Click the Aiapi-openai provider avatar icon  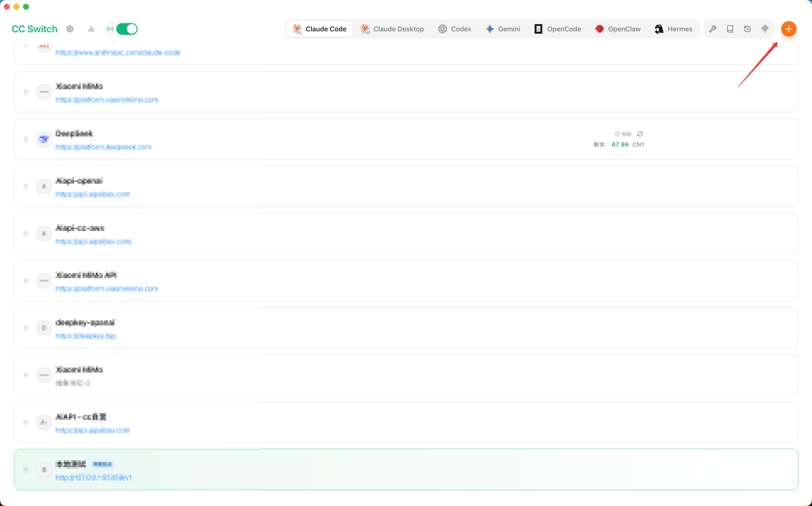click(x=44, y=186)
